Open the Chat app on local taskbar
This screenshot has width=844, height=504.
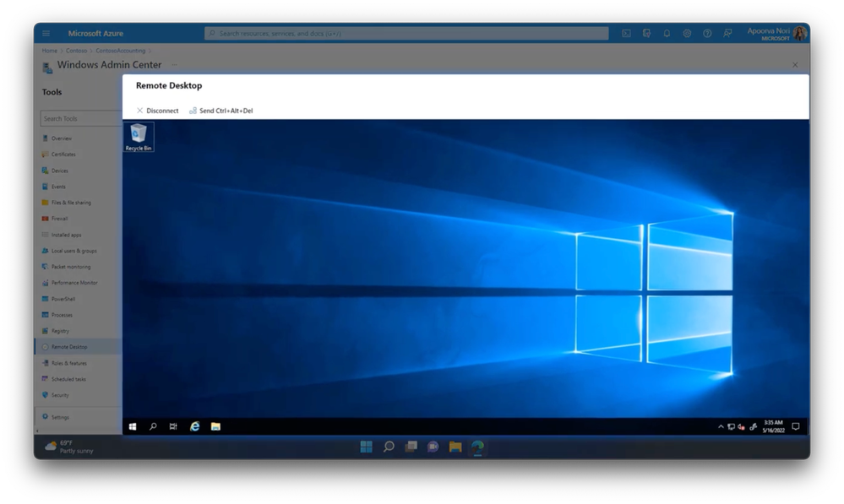click(x=433, y=447)
